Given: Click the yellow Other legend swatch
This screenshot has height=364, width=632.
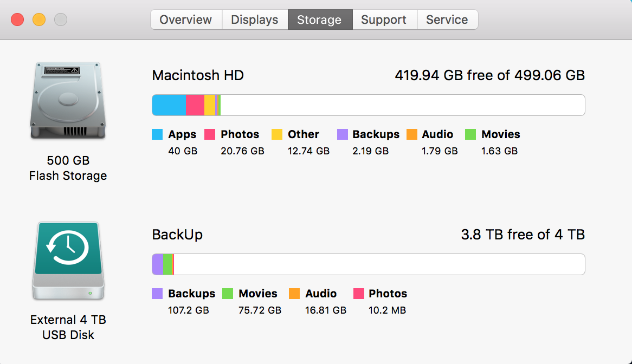Looking at the screenshot, I should pyautogui.click(x=277, y=134).
